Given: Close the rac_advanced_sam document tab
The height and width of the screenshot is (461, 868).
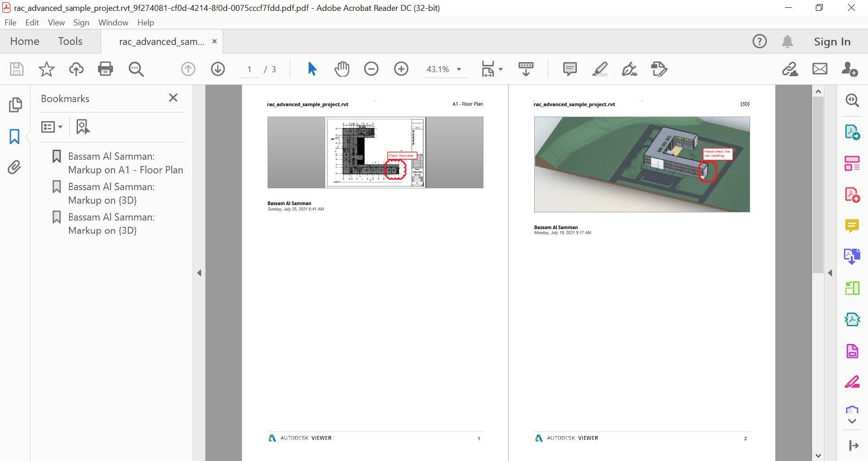Looking at the screenshot, I should (215, 41).
